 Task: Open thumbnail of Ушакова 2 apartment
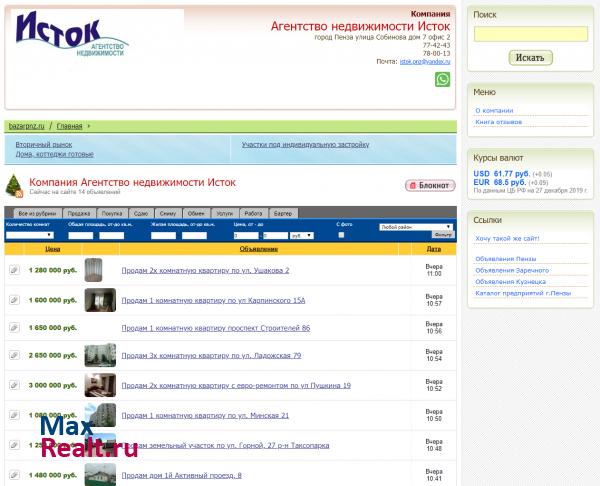pyautogui.click(x=93, y=270)
